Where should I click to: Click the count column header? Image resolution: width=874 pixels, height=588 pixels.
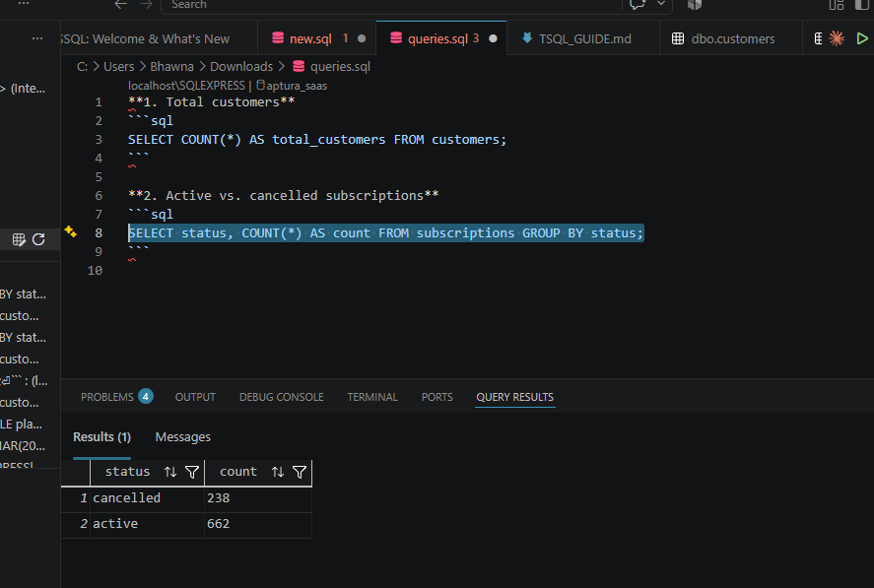click(238, 472)
